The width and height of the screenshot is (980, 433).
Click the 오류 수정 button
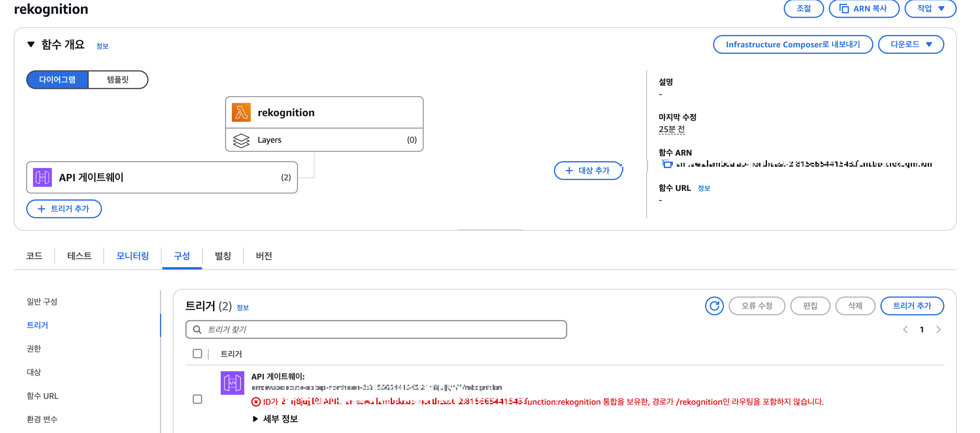click(x=757, y=306)
